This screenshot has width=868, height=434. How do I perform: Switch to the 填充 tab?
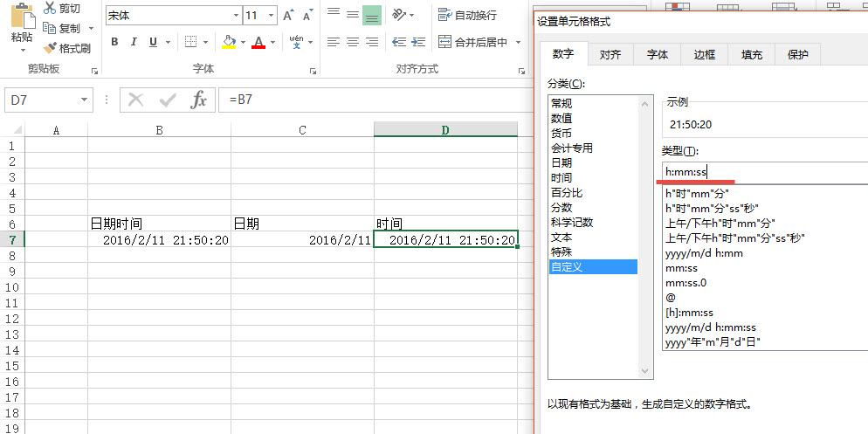pyautogui.click(x=751, y=54)
